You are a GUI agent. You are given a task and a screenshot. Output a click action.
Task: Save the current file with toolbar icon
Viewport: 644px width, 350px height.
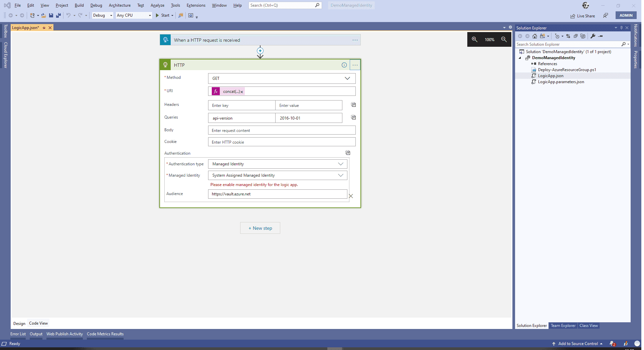click(51, 15)
